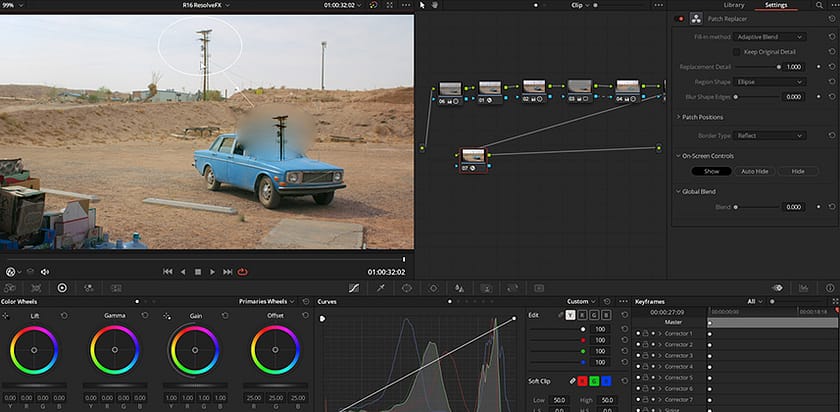Switch to the Library tab
The height and width of the screenshot is (412, 840).
[x=734, y=5]
